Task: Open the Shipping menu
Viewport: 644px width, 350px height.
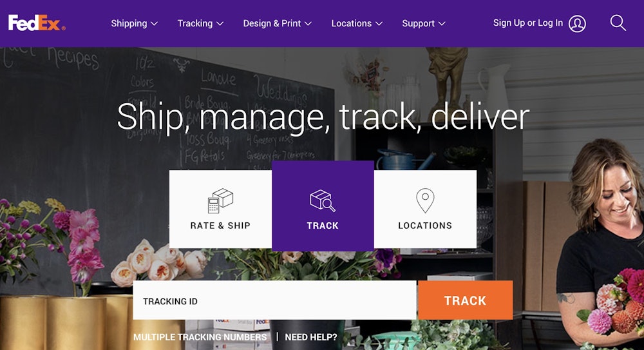Action: click(x=135, y=23)
